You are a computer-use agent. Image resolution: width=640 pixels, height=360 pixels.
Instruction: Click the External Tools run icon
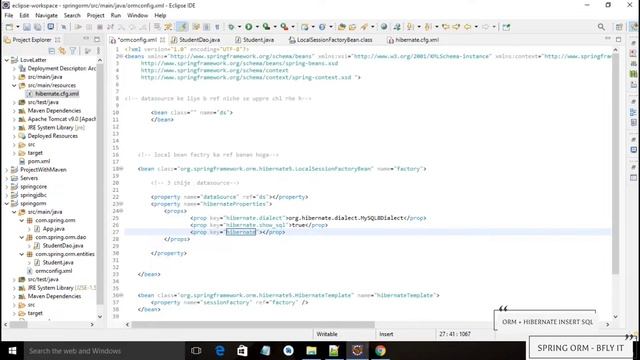(x=284, y=27)
